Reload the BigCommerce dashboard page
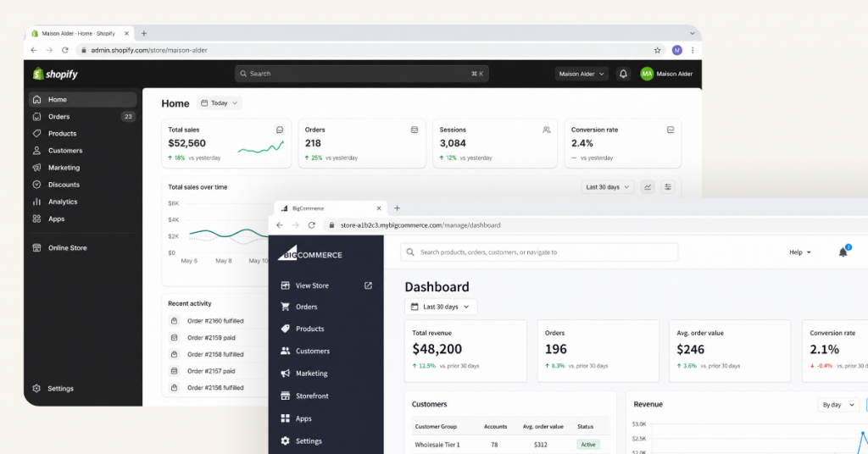This screenshot has height=454, width=868. [x=311, y=225]
